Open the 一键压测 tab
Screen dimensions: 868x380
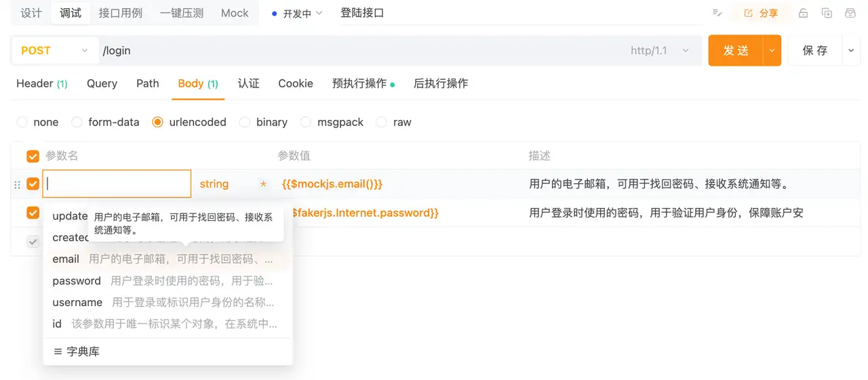[x=182, y=13]
